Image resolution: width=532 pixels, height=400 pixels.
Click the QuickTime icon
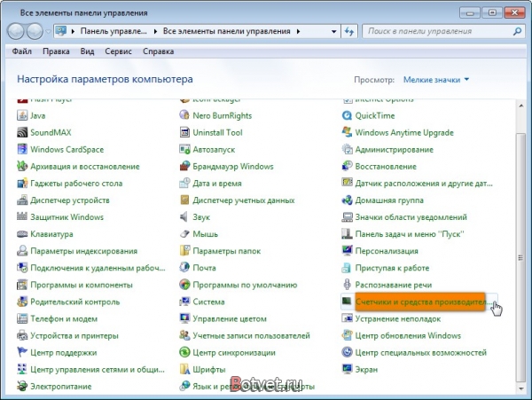pos(347,115)
